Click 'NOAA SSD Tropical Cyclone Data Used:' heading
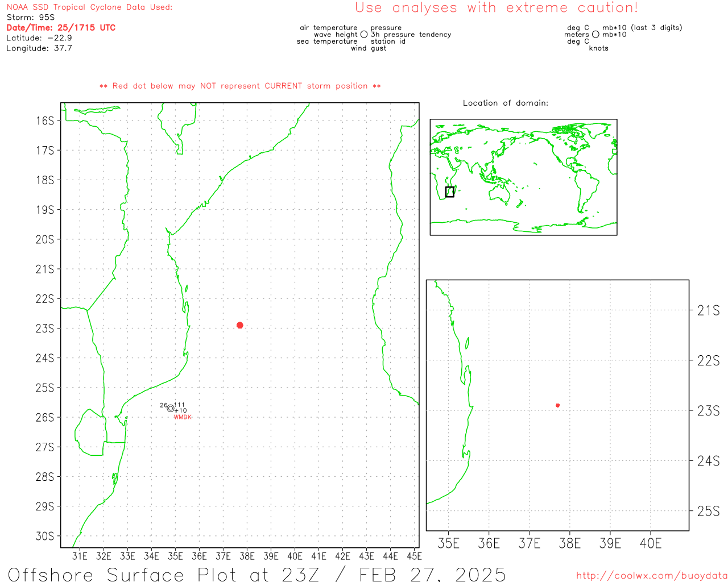 pyautogui.click(x=89, y=7)
